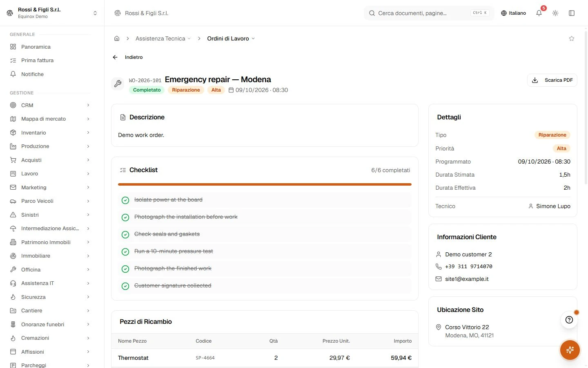Switch language with the Italiano button
Image resolution: width=588 pixels, height=368 pixels.
513,13
